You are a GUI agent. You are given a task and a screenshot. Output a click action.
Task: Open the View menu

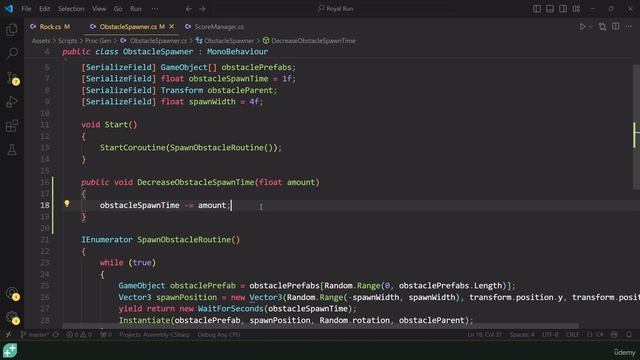(x=99, y=9)
